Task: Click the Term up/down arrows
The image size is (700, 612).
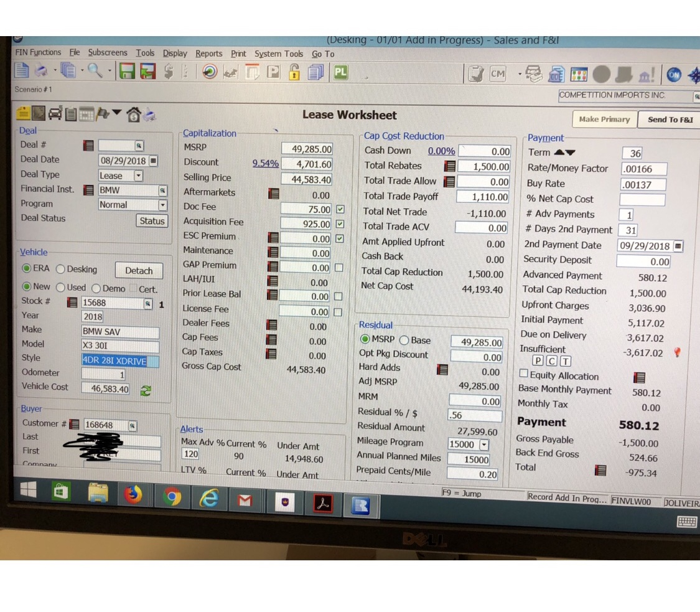Action: click(x=564, y=153)
